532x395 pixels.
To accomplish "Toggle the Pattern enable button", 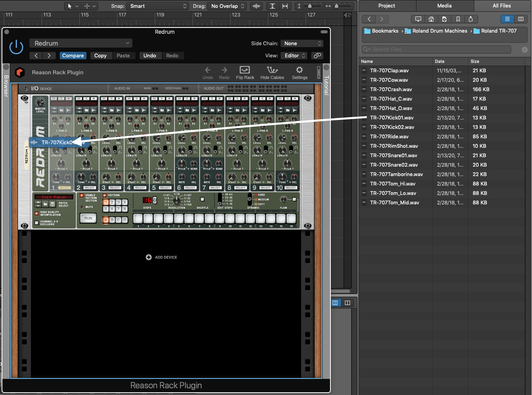I will point(105,195).
